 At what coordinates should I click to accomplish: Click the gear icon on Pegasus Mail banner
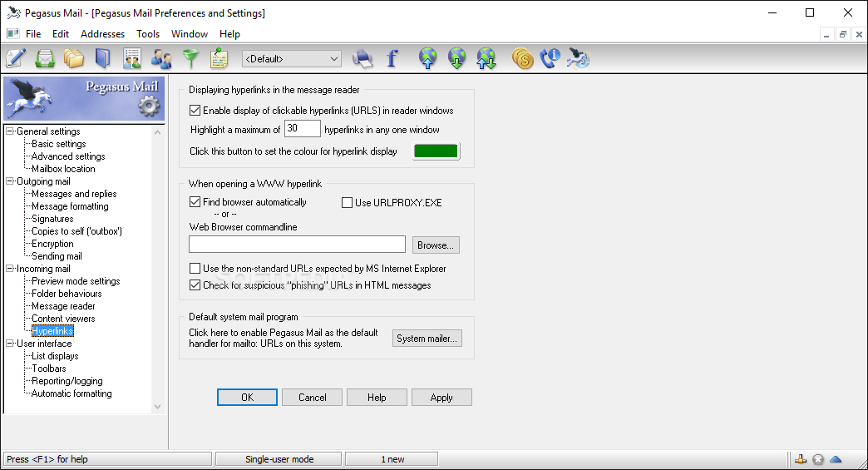[x=148, y=106]
